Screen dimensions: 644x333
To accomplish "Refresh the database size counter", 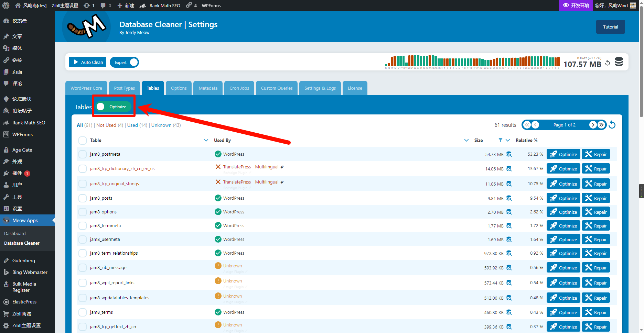I will 608,63.
